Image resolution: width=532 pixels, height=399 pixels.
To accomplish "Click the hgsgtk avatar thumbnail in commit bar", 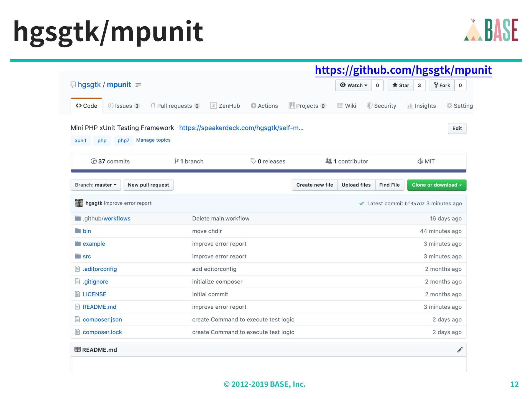I will [x=79, y=203].
